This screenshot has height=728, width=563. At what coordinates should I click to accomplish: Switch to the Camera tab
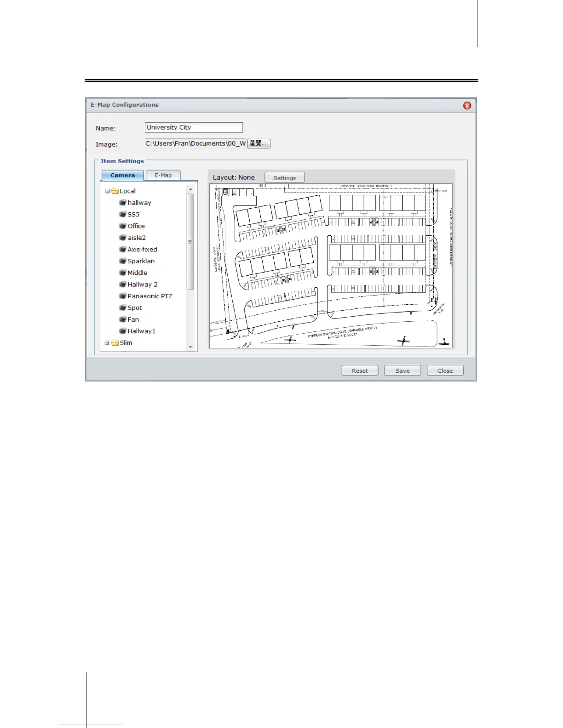tap(123, 175)
